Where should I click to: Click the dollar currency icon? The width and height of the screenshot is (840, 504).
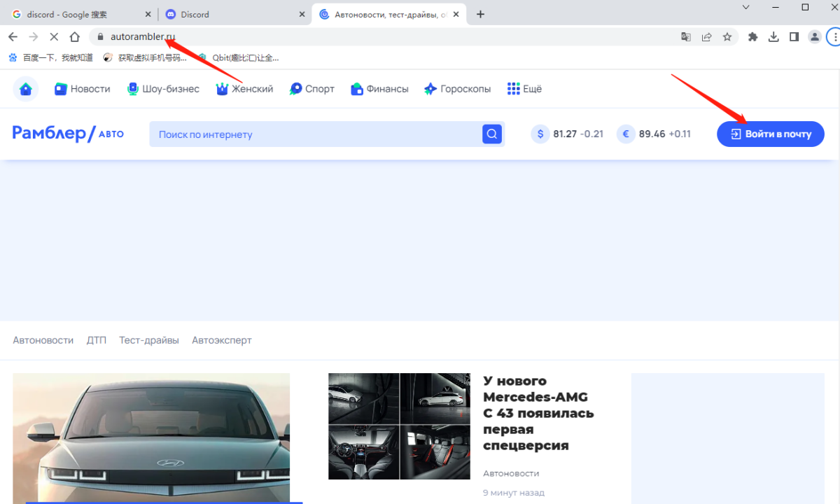[540, 134]
